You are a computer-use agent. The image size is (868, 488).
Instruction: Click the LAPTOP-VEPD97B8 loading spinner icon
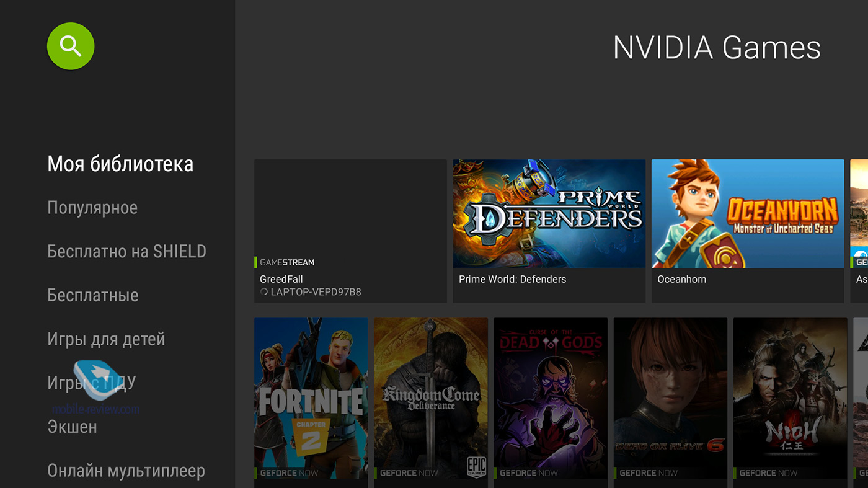[x=264, y=292]
